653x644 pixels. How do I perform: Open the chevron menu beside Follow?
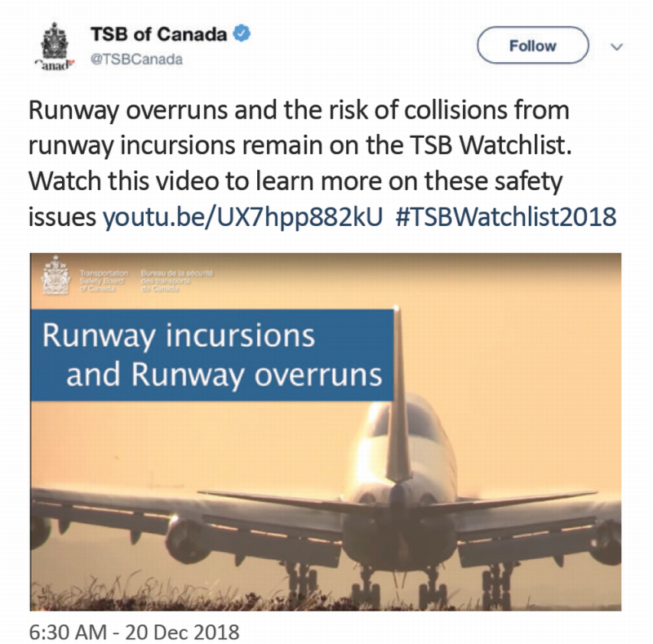616,47
